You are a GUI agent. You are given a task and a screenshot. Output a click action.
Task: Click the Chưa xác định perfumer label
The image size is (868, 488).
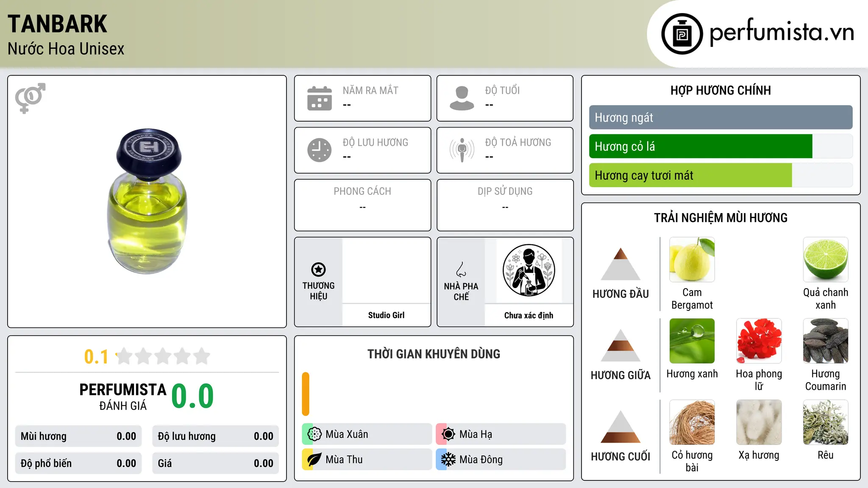(x=529, y=315)
